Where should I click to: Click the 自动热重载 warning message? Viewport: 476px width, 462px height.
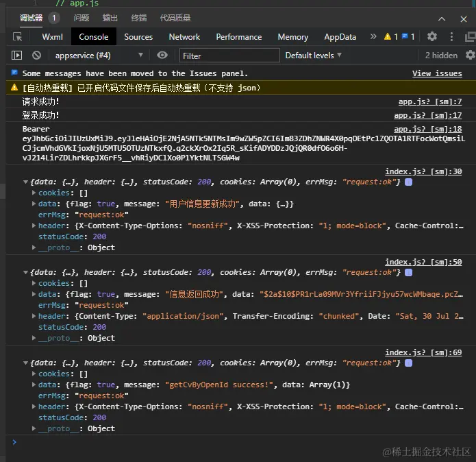[141, 88]
